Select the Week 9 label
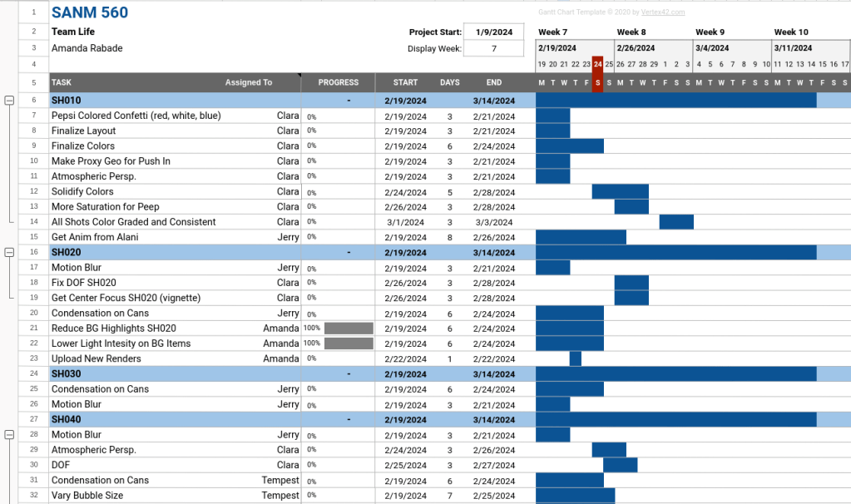Viewport: 851px width, 504px height. (x=710, y=32)
